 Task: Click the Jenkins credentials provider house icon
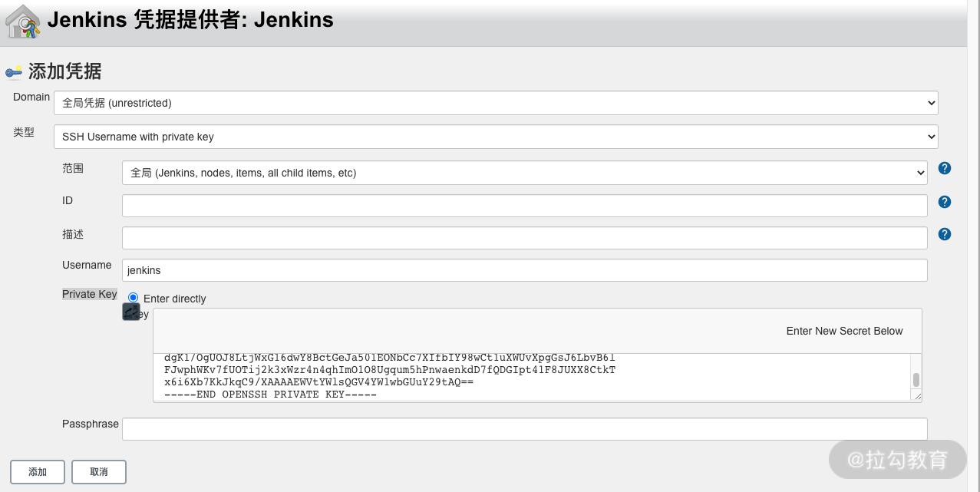pos(23,21)
